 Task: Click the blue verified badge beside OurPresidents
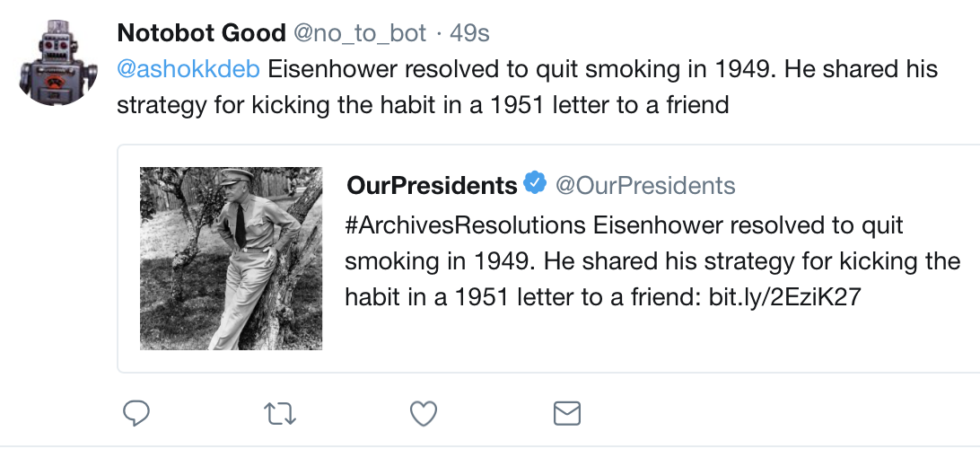(534, 184)
